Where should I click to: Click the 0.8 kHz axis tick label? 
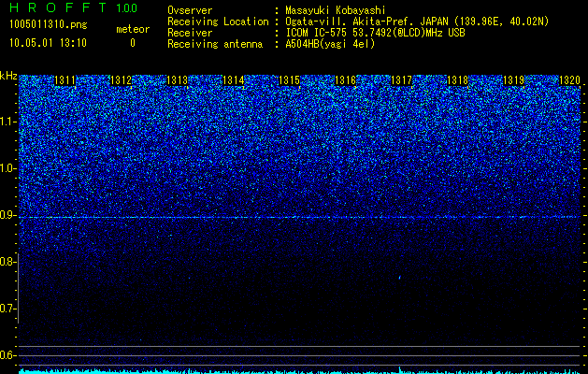(x=7, y=262)
